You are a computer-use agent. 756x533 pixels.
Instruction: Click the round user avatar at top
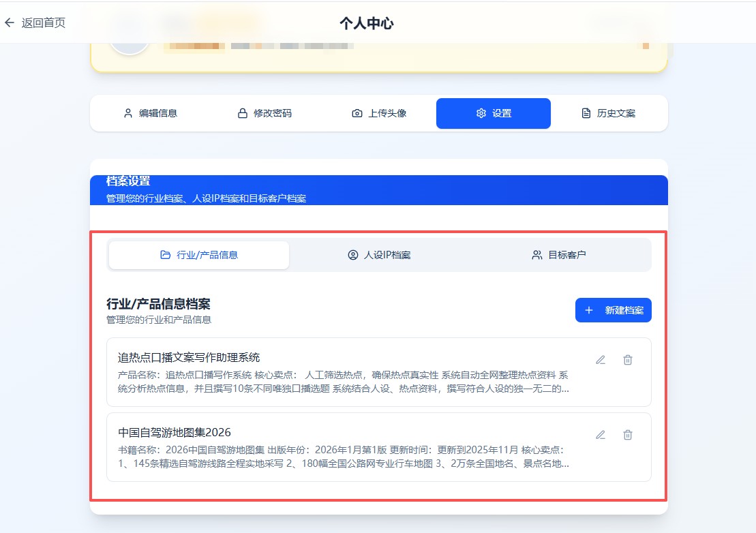coord(130,48)
